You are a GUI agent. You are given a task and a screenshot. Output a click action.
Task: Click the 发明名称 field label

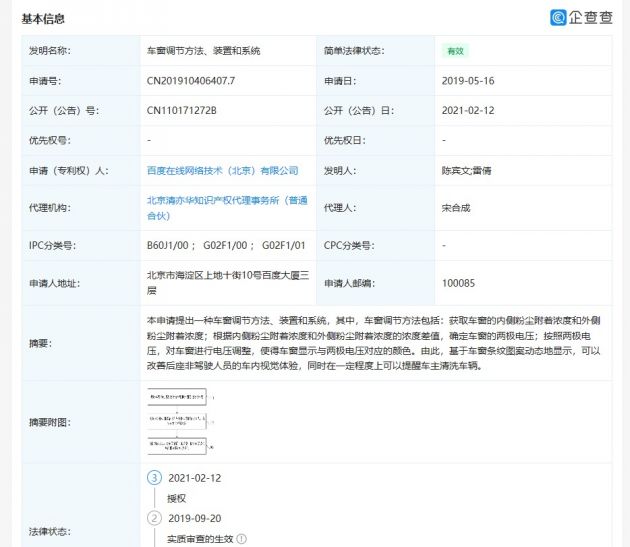(50, 51)
